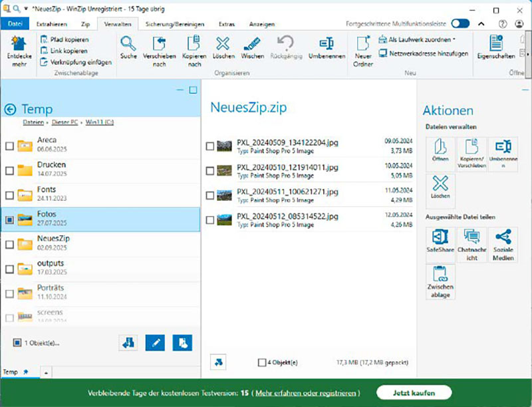Click the Löschen icon in Organisieren group
The width and height of the screenshot is (532, 407).
pyautogui.click(x=223, y=45)
